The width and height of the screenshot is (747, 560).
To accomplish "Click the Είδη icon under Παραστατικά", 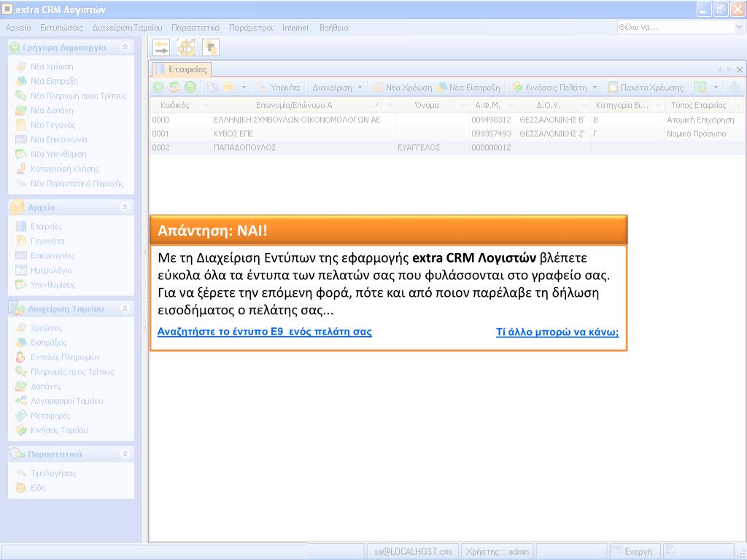I will (21, 488).
